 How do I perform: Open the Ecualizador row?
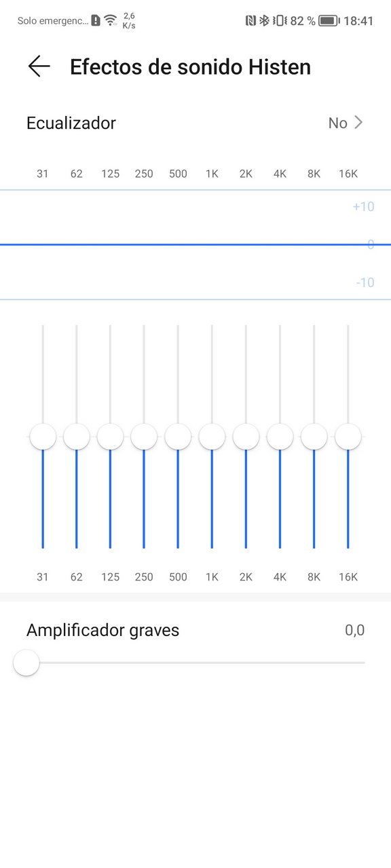pos(195,123)
